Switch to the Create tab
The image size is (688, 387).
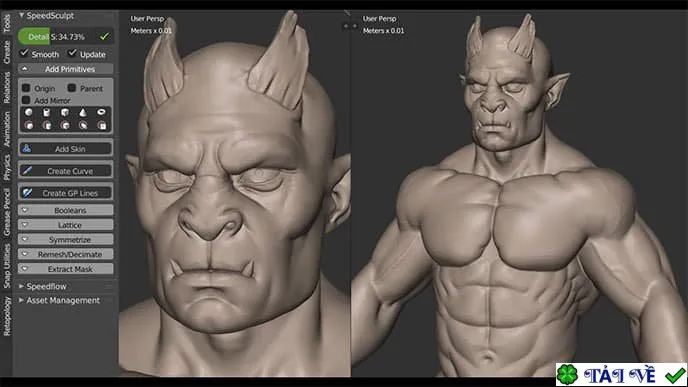point(6,52)
